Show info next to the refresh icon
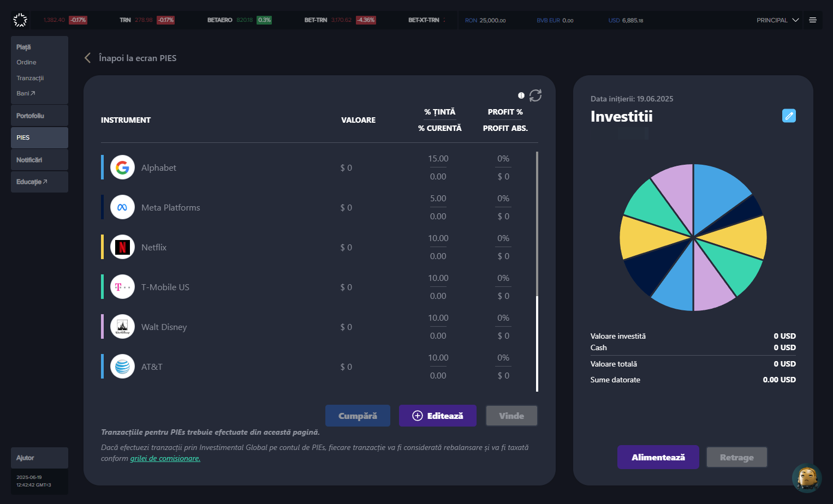833x504 pixels. click(x=521, y=95)
